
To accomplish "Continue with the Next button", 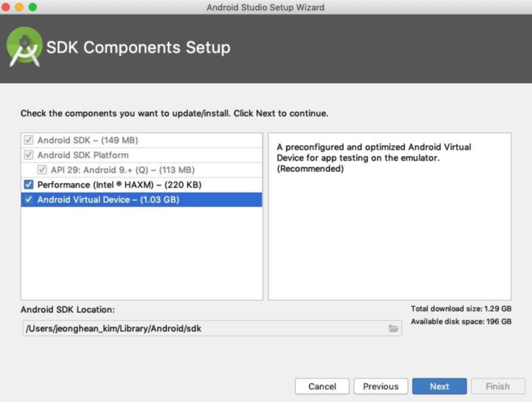I will [440, 386].
